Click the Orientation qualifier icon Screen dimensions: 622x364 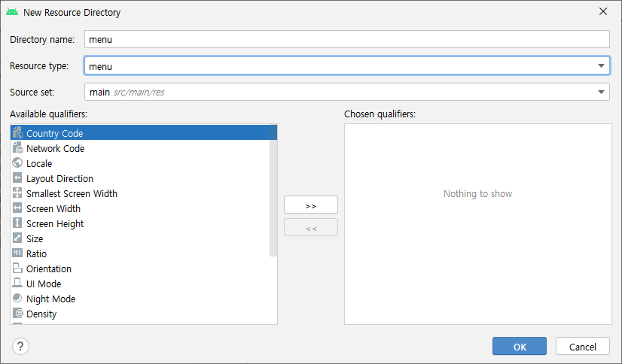(17, 268)
